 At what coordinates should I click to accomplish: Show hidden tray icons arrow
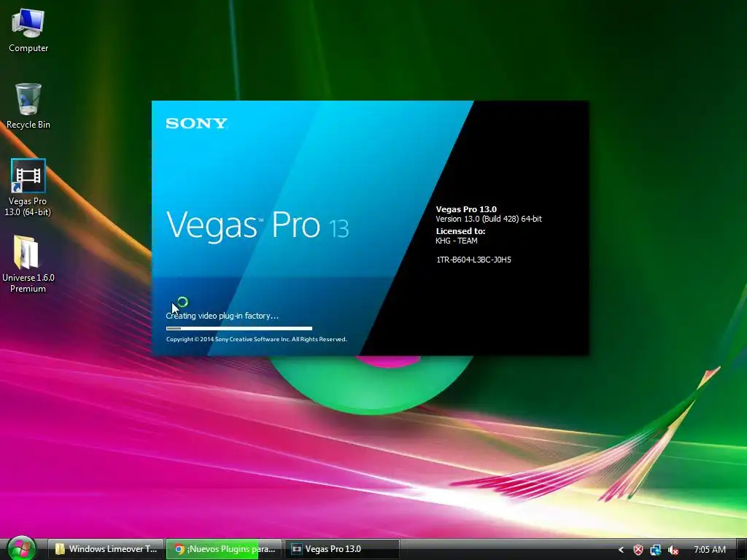pos(621,550)
